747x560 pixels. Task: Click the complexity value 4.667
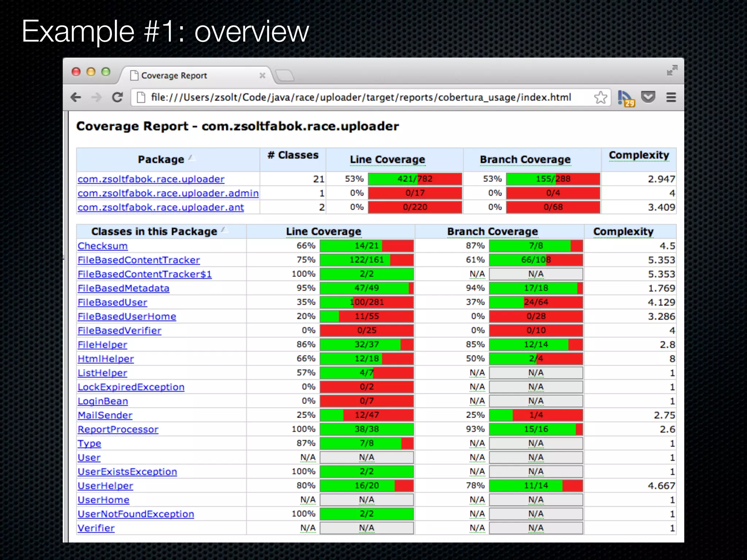661,486
